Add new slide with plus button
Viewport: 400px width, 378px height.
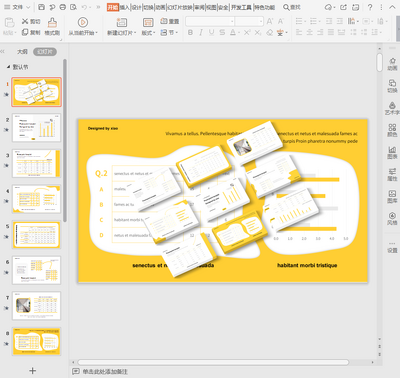pyautogui.click(x=32, y=370)
